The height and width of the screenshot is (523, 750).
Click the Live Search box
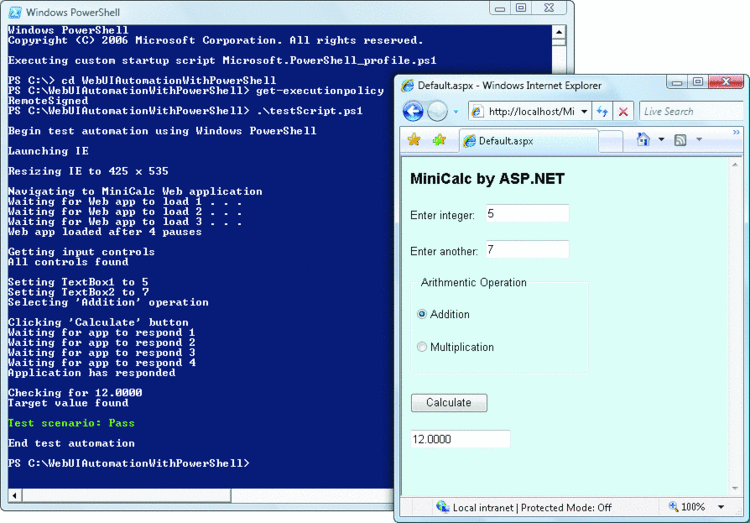click(692, 111)
